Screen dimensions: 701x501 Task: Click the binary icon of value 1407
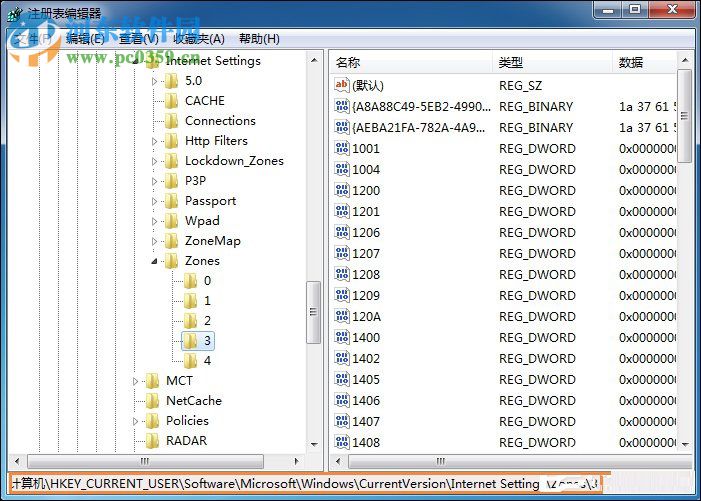pos(342,421)
